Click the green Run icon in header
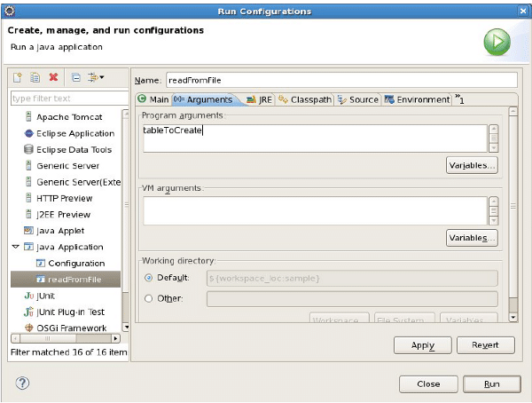Screen dimensions: 532x403 pyautogui.click(x=497, y=41)
